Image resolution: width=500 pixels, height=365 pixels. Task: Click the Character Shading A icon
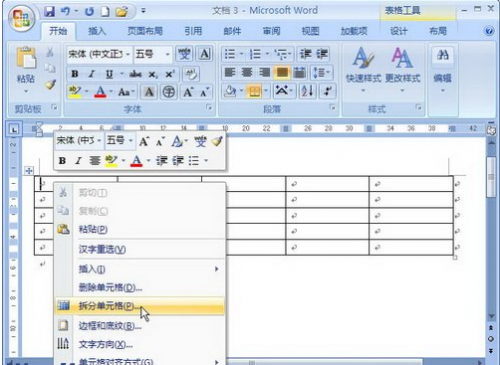tap(149, 92)
